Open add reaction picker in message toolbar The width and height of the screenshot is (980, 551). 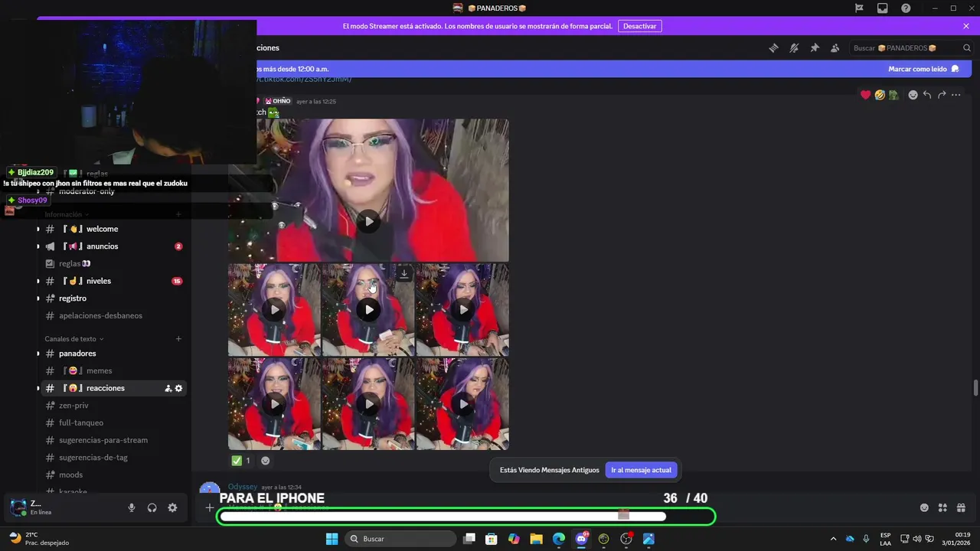tap(913, 95)
